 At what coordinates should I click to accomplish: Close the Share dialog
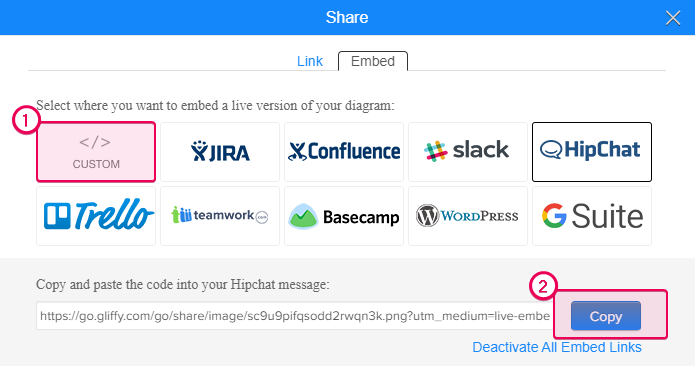(673, 18)
